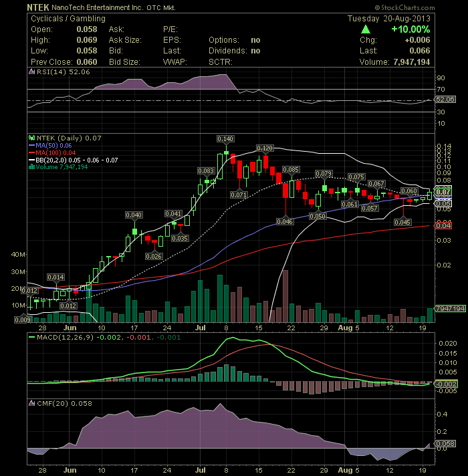This screenshot has height=476, width=468.
Task: Click the RSI 52.06 axis value tag
Action: pyautogui.click(x=445, y=99)
